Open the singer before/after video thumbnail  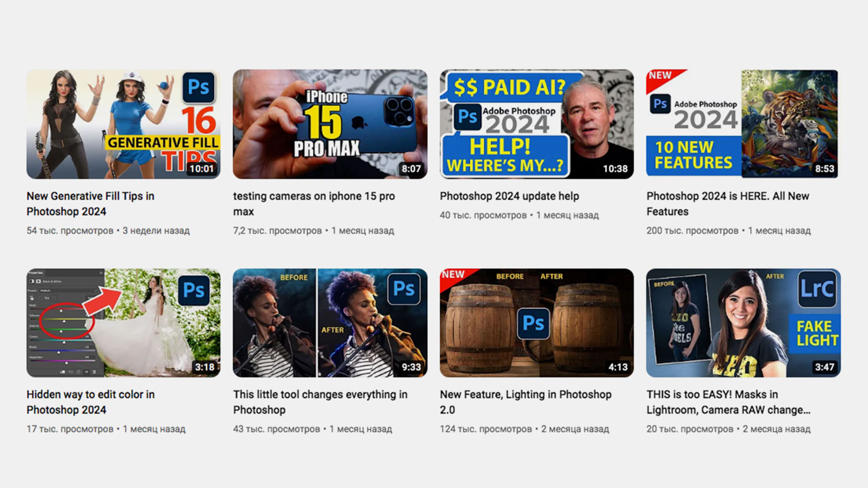coord(330,323)
